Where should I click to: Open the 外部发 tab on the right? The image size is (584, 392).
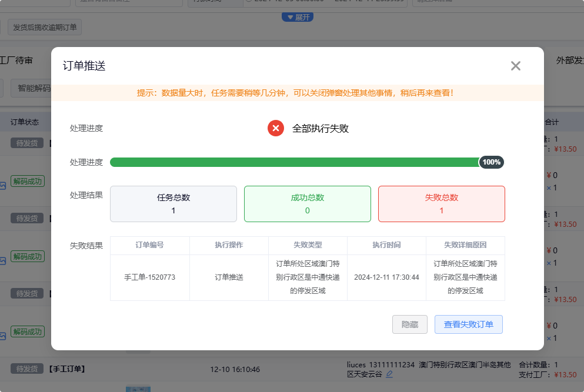coord(569,61)
